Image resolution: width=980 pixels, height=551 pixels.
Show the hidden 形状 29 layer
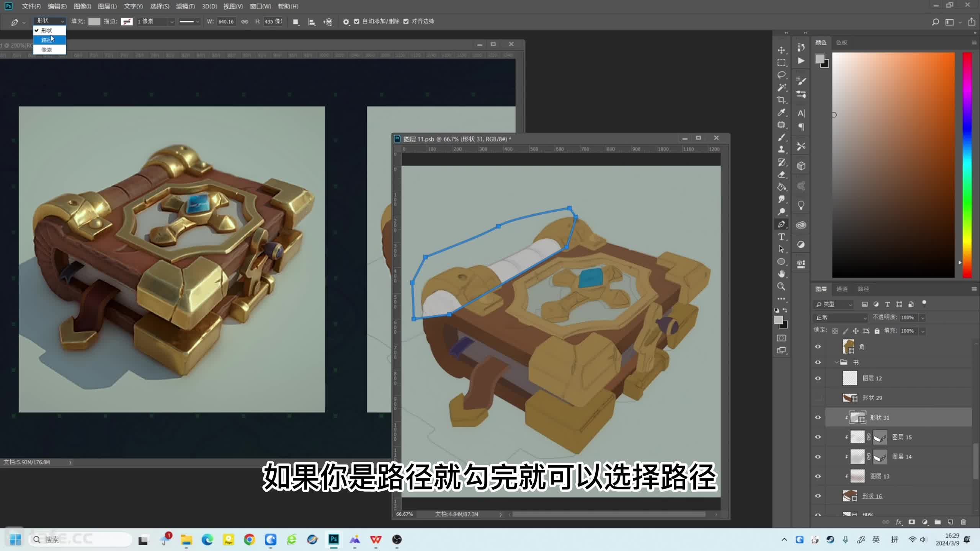click(x=818, y=398)
